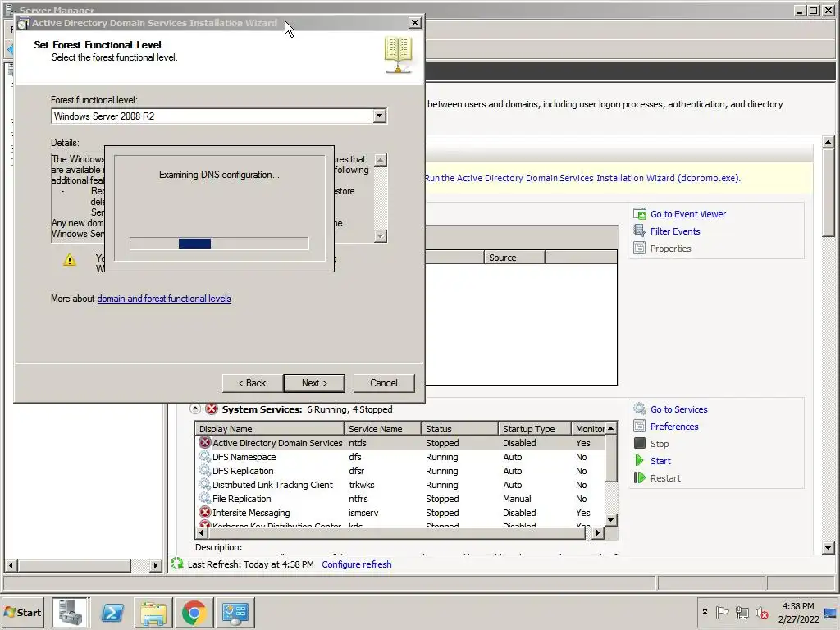The image size is (840, 630).
Task: Click the Intersite Messaging stopped error icon
Action: point(204,512)
